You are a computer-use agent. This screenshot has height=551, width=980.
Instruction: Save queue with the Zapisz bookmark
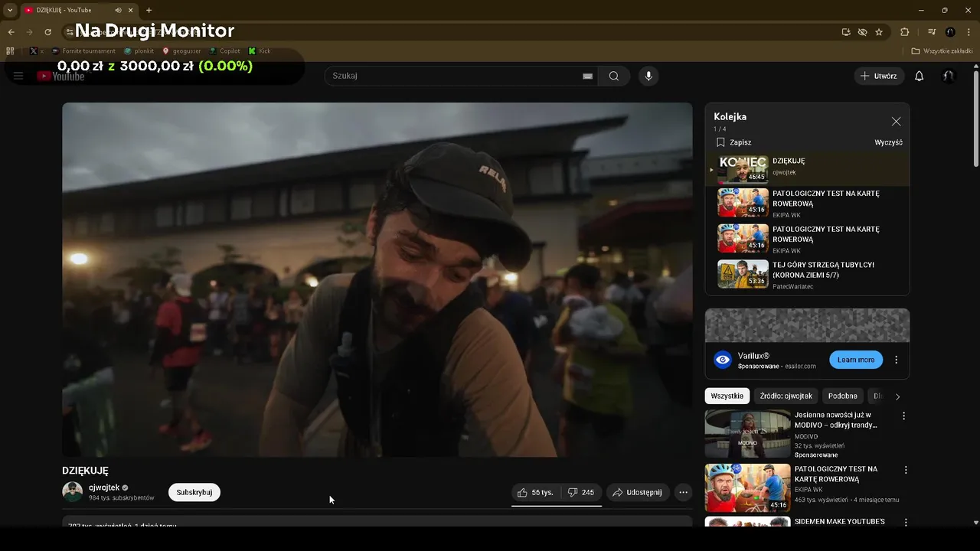733,142
